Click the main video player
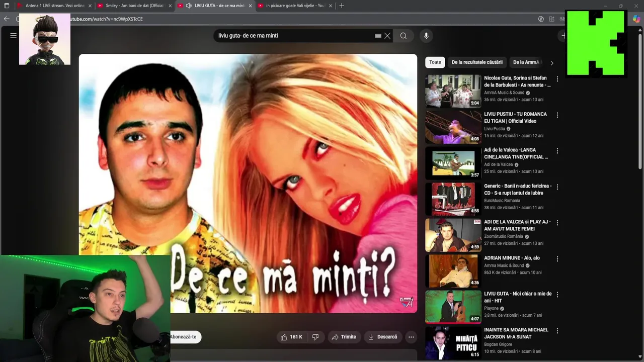The image size is (644, 362). coord(248,184)
